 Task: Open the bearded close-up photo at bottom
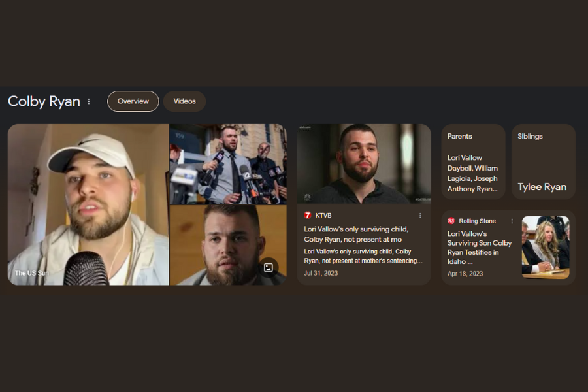[x=228, y=246]
